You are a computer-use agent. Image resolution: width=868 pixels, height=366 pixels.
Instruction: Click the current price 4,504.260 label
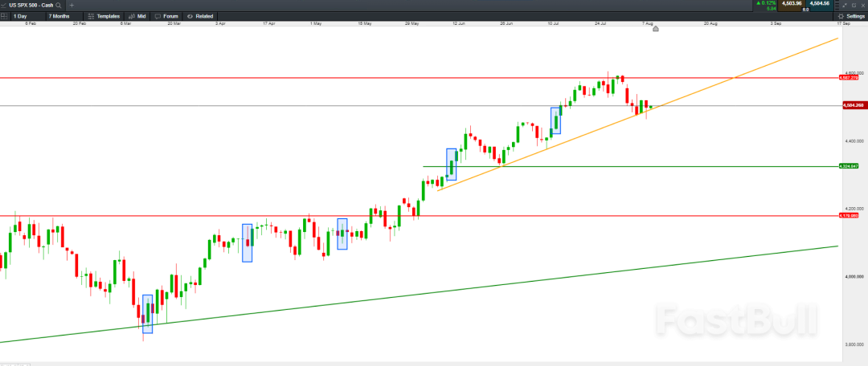tap(851, 105)
